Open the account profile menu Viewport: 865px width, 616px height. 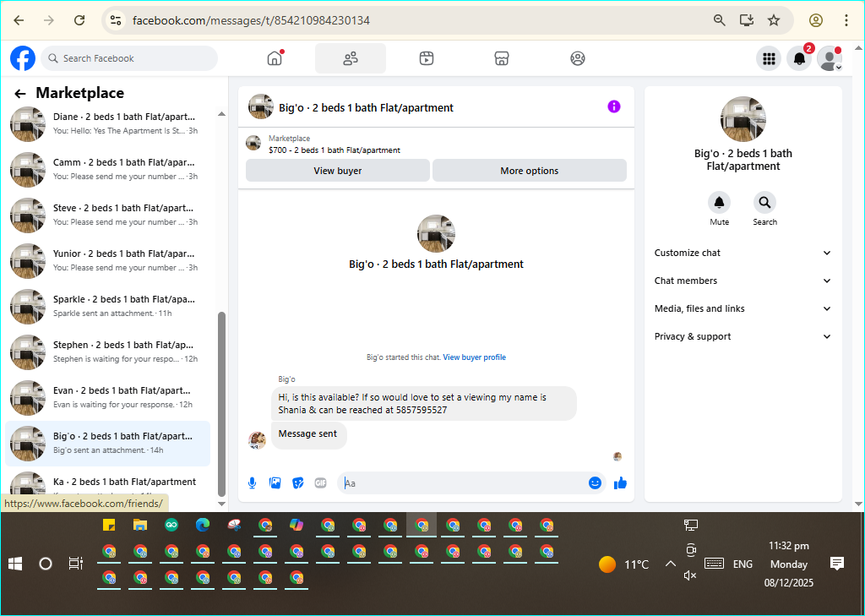[830, 58]
